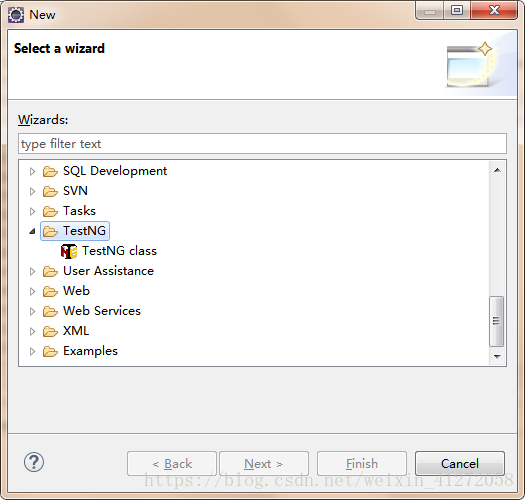
Task: Click the Eclipse icon in title bar
Action: tap(16, 15)
